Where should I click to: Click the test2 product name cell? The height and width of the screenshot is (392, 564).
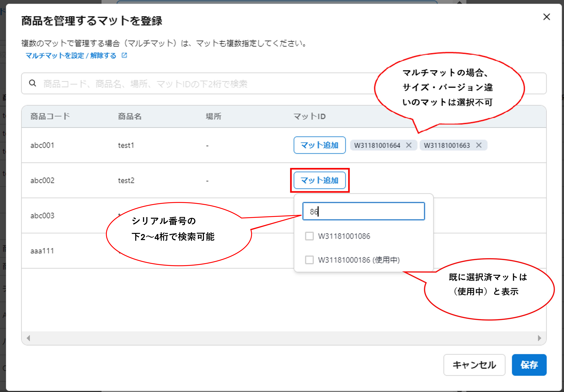(126, 180)
